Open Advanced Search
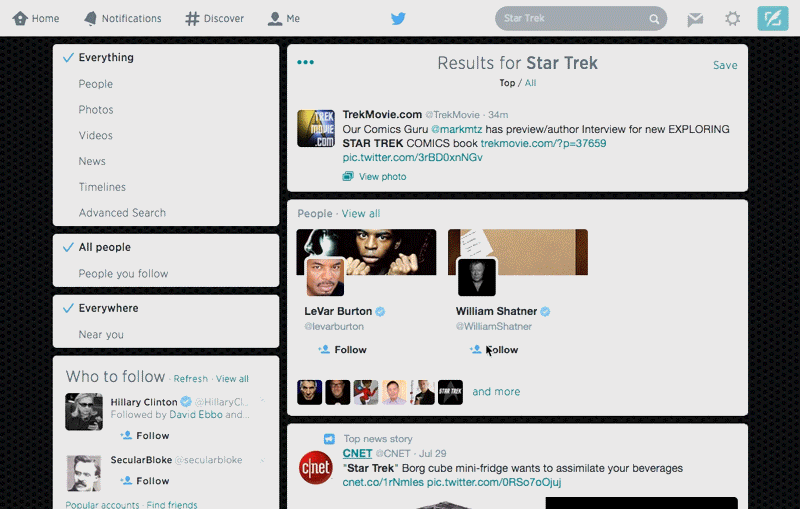This screenshot has width=800, height=509. pyautogui.click(x=122, y=213)
